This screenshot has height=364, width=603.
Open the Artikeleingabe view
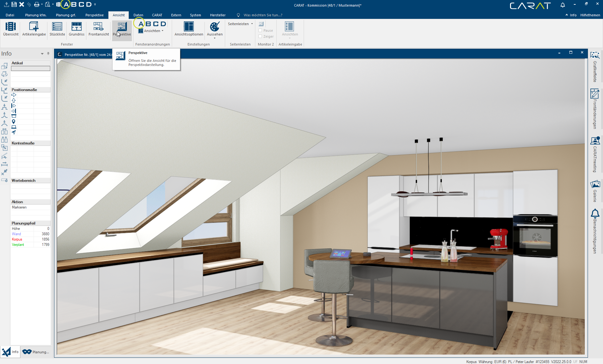(x=34, y=29)
